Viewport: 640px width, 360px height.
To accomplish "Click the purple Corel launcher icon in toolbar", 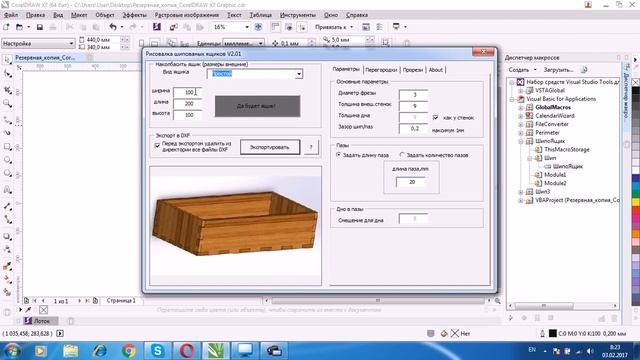I will (157, 27).
